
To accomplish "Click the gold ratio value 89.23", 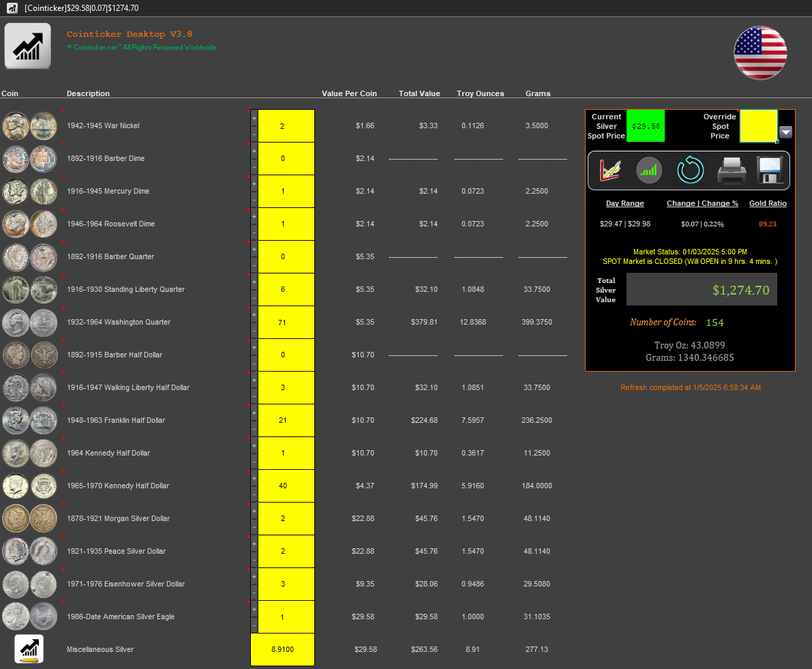I will pyautogui.click(x=768, y=224).
